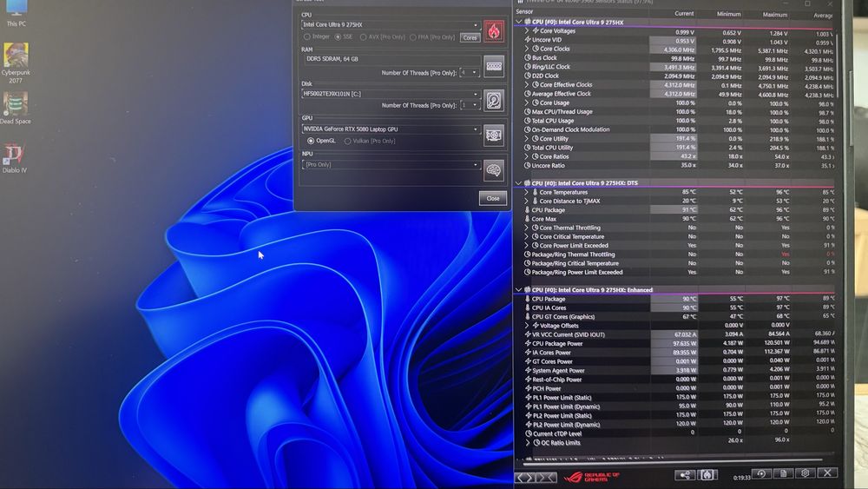Click the save log document icon
Image resolution: width=868 pixels, height=489 pixels.
(x=783, y=473)
